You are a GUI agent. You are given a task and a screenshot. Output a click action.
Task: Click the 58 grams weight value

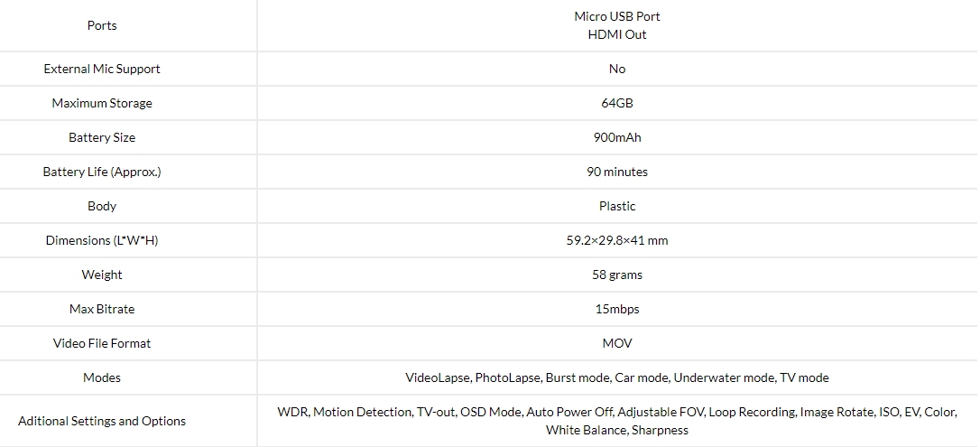coord(617,275)
